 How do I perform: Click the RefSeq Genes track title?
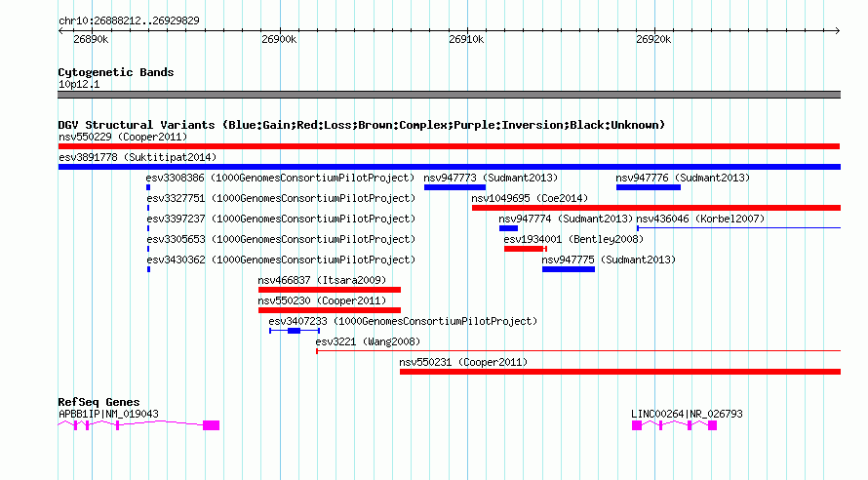pos(99,402)
